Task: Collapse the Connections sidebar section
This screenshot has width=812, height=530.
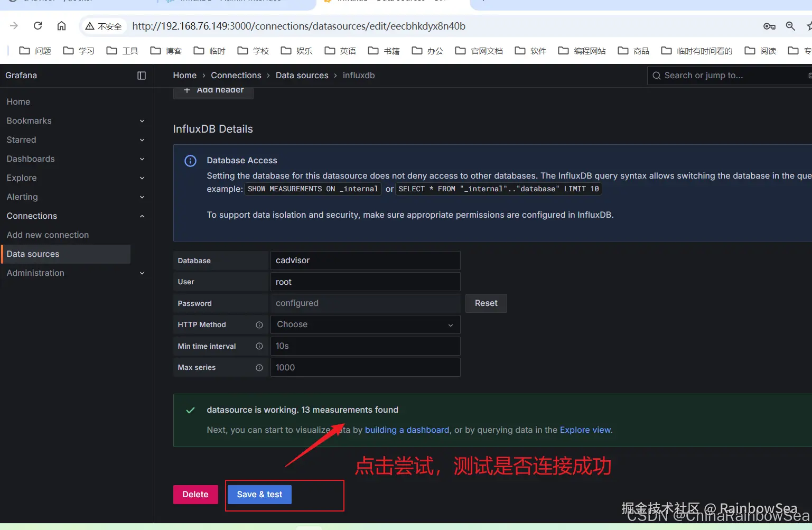Action: [142, 216]
